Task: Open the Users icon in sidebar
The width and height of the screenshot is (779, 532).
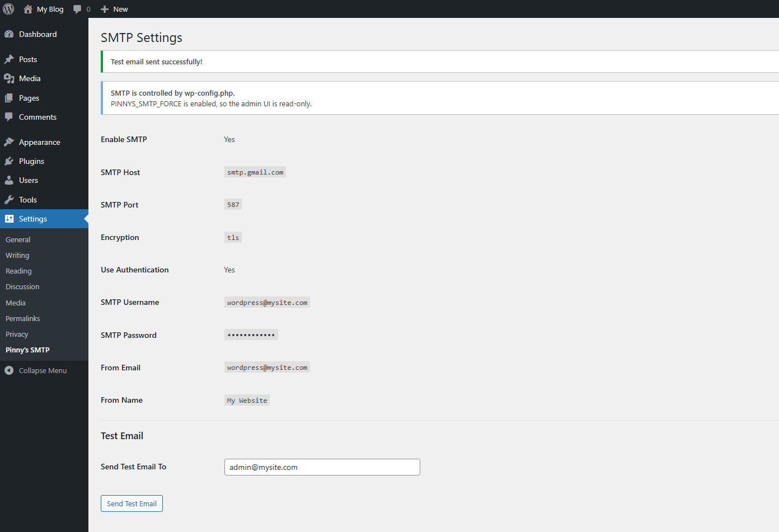Action: (10, 180)
